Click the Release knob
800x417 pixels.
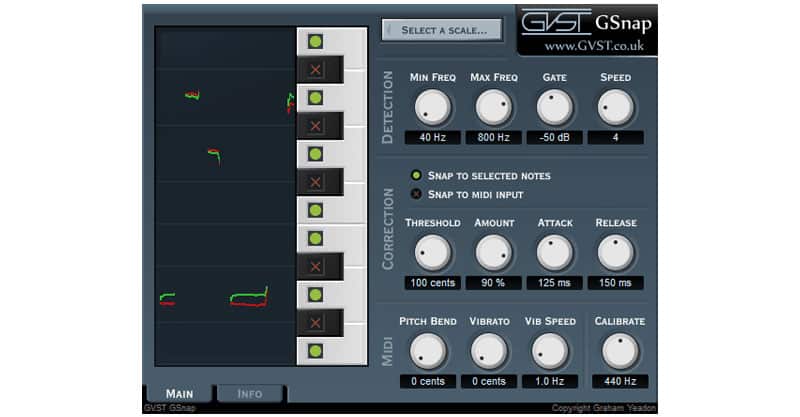[x=615, y=253]
